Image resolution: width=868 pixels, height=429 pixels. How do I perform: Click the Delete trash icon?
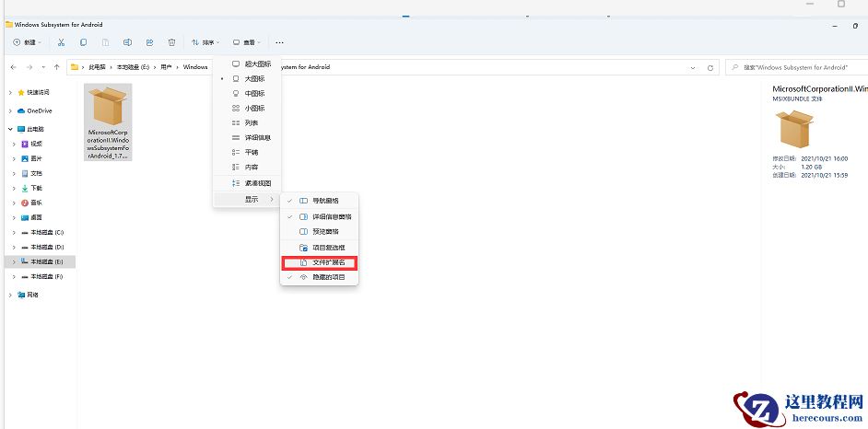171,42
